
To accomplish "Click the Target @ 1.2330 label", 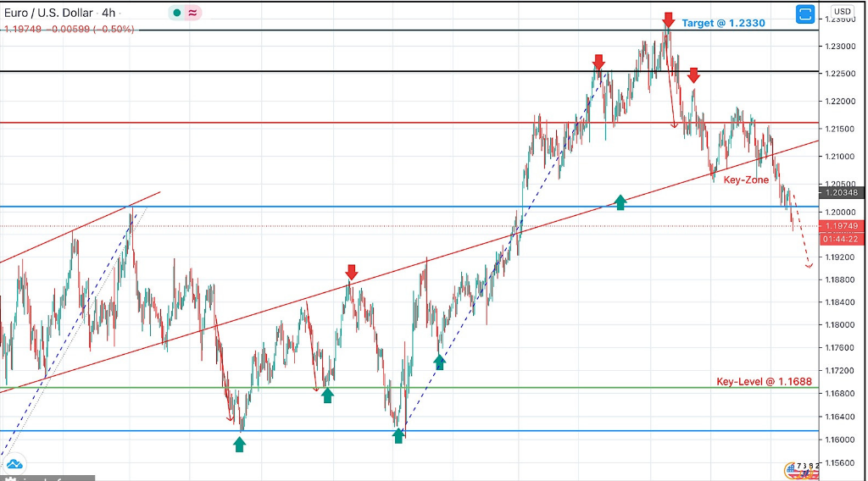I will point(723,23).
